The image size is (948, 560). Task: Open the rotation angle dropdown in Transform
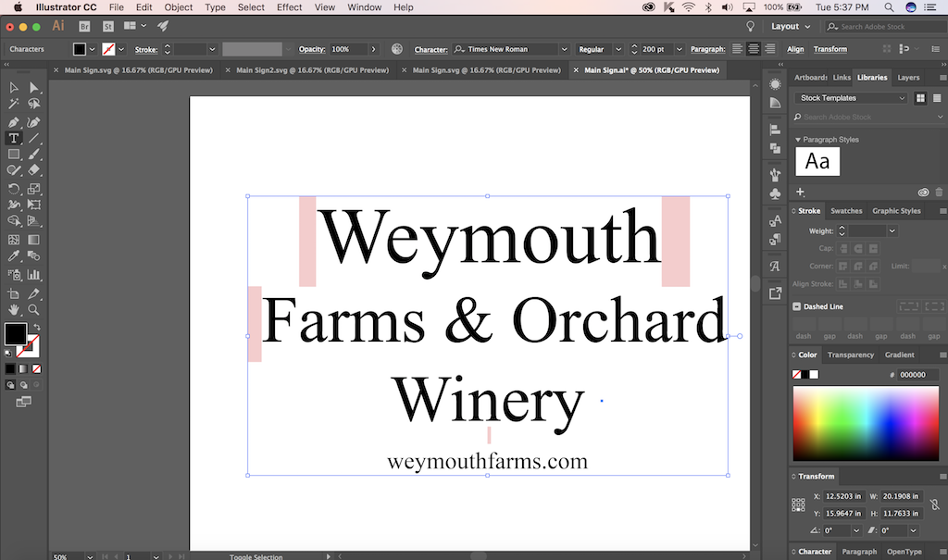click(856, 531)
